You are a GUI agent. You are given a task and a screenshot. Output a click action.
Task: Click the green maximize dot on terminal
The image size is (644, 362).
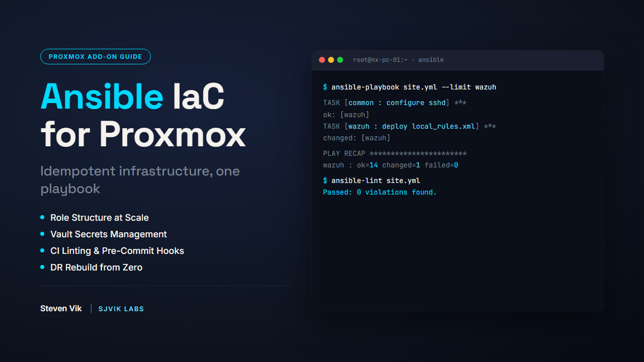click(340, 60)
